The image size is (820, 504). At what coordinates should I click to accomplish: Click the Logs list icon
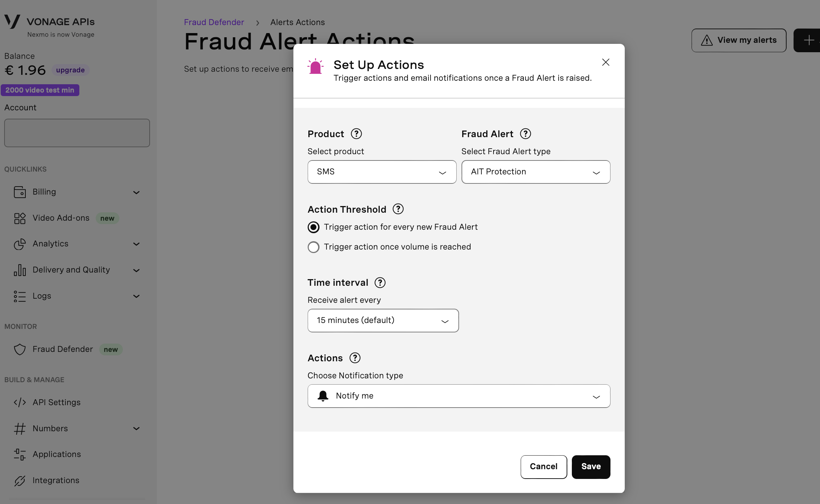pos(19,296)
